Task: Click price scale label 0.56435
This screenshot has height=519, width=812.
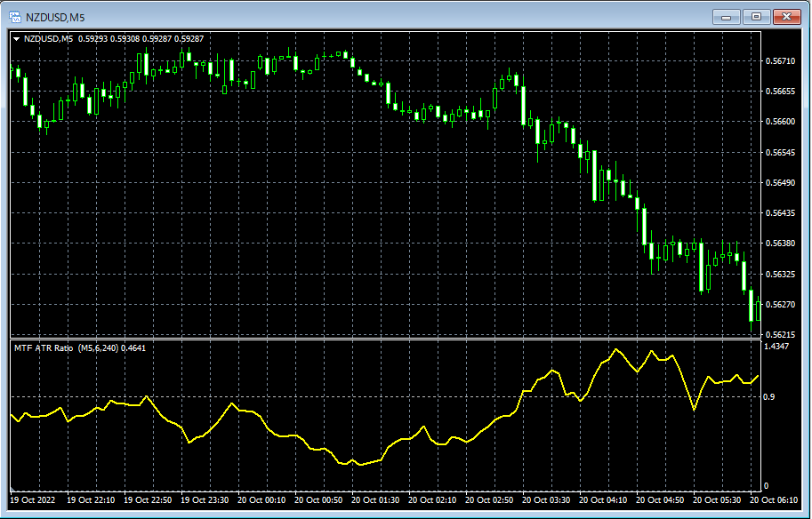Action: 780,213
